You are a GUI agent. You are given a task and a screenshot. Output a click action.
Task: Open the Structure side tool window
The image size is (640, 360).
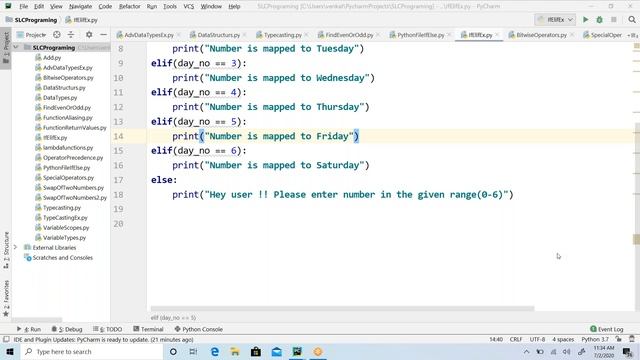pyautogui.click(x=6, y=250)
